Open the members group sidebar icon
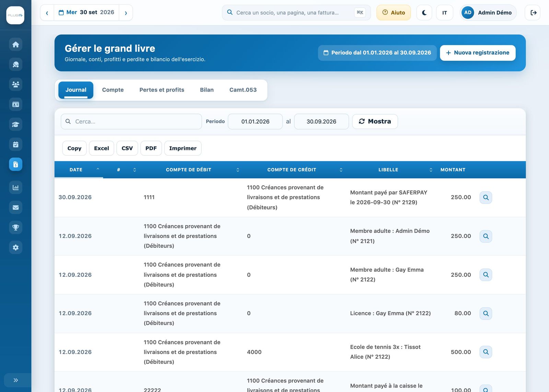549x392 pixels. [x=15, y=84]
